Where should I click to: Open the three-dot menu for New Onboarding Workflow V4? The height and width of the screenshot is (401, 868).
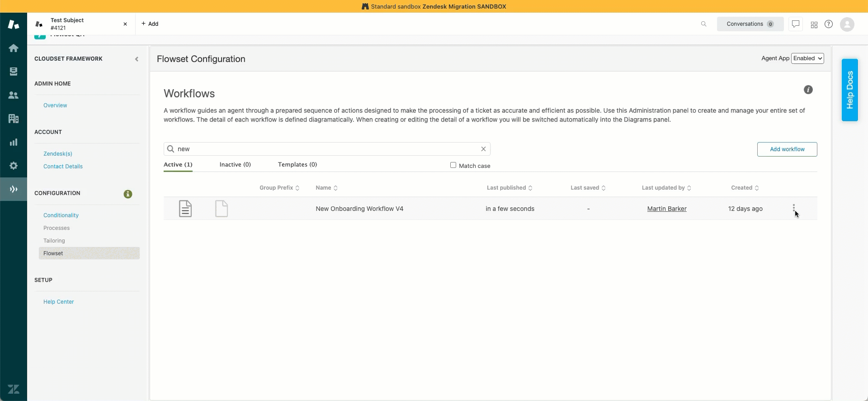coord(793,208)
